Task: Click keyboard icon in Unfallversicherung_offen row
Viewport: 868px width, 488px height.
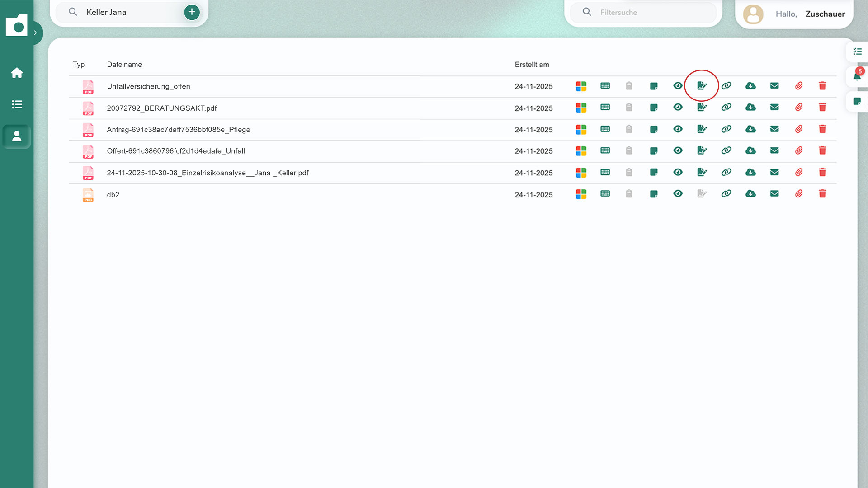Action: pyautogui.click(x=605, y=86)
